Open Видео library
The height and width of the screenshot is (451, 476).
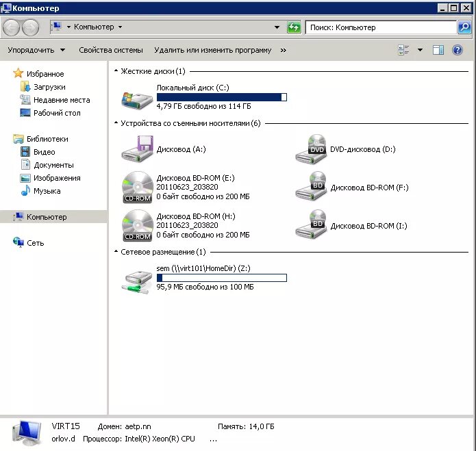pos(45,152)
